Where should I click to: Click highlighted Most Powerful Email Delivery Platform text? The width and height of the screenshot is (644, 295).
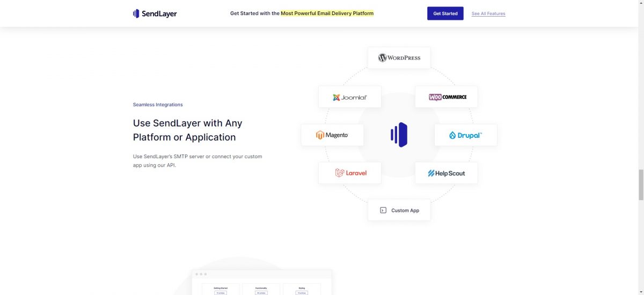point(327,13)
